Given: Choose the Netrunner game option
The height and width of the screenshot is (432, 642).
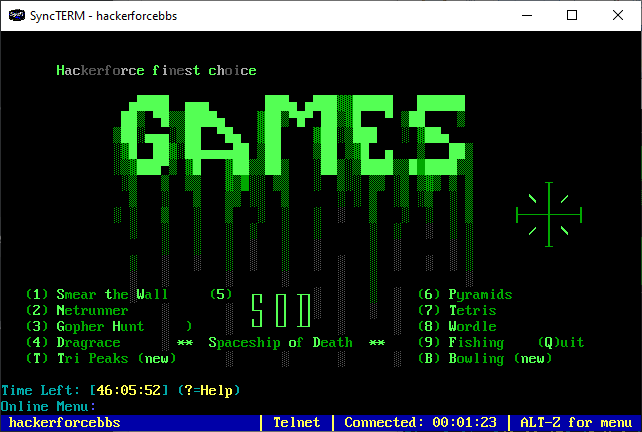Looking at the screenshot, I should (x=77, y=311).
